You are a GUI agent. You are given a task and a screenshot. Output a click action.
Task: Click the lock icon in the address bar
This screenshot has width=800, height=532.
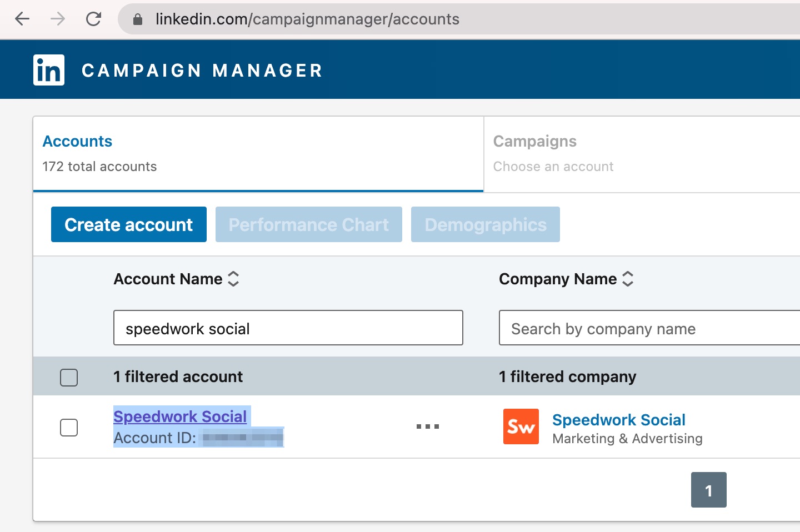click(x=138, y=19)
